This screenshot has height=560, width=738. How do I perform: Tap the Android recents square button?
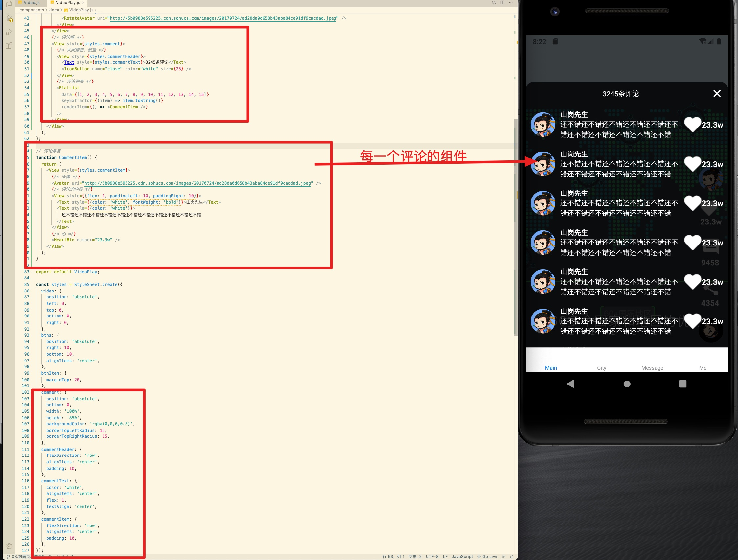click(x=682, y=384)
